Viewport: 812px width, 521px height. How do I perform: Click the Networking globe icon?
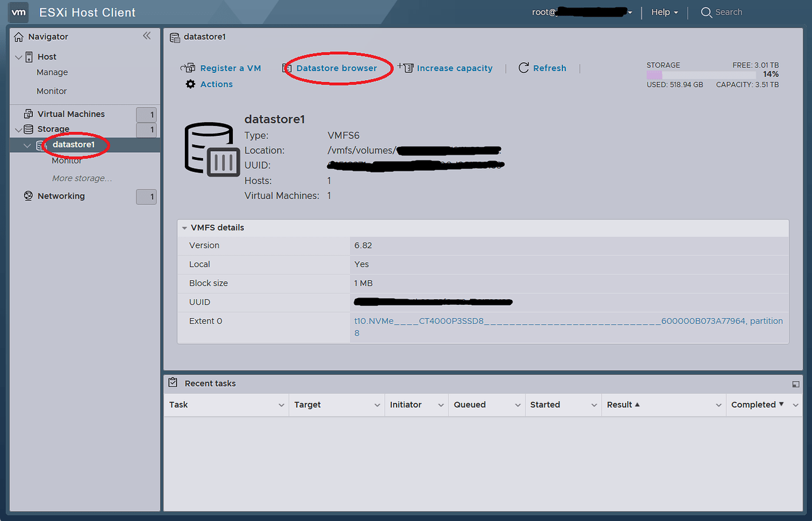[x=28, y=196]
